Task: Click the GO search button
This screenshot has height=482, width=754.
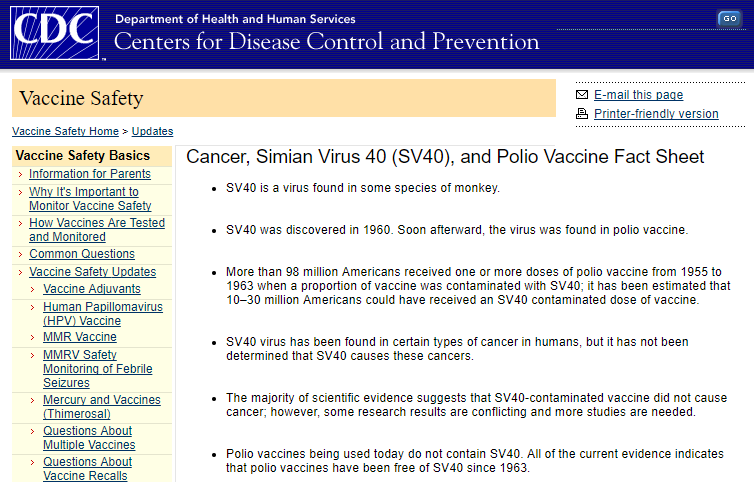Action: click(729, 18)
